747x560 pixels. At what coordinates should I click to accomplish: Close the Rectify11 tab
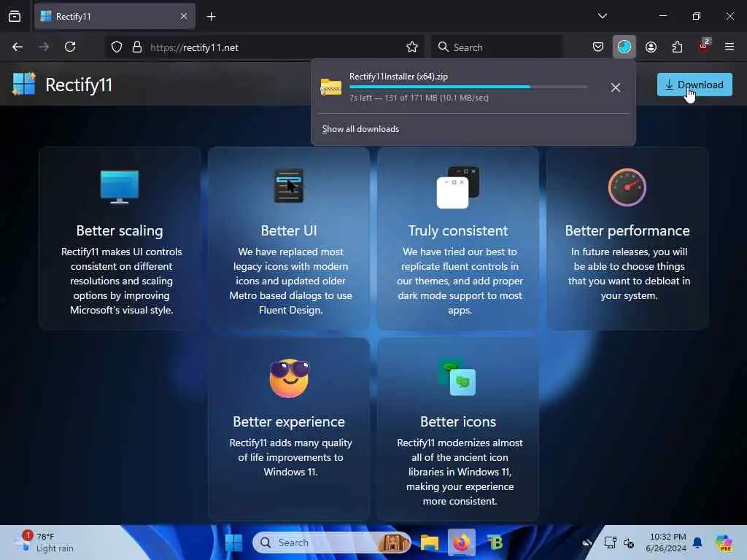[x=184, y=17]
